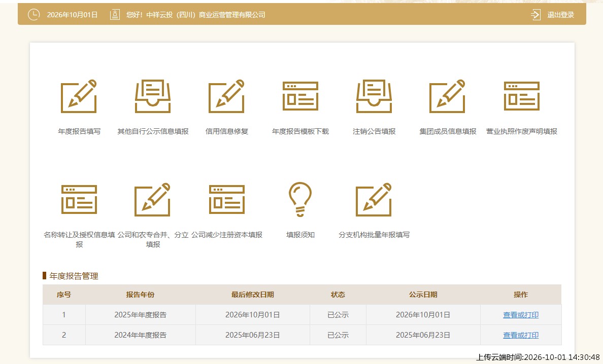Click the company name 中祥云投（四川）商业运营管理有限公司
This screenshot has height=364, width=603.
tap(206, 15)
